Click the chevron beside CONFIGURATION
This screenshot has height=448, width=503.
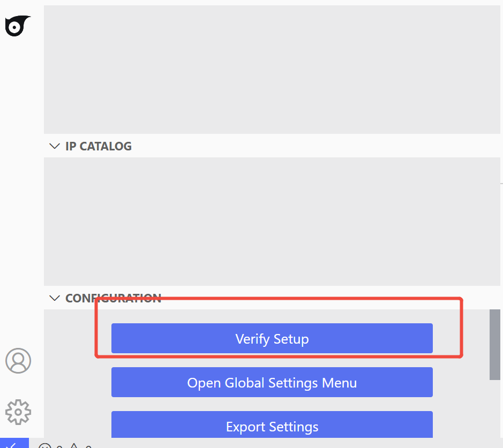tap(54, 298)
